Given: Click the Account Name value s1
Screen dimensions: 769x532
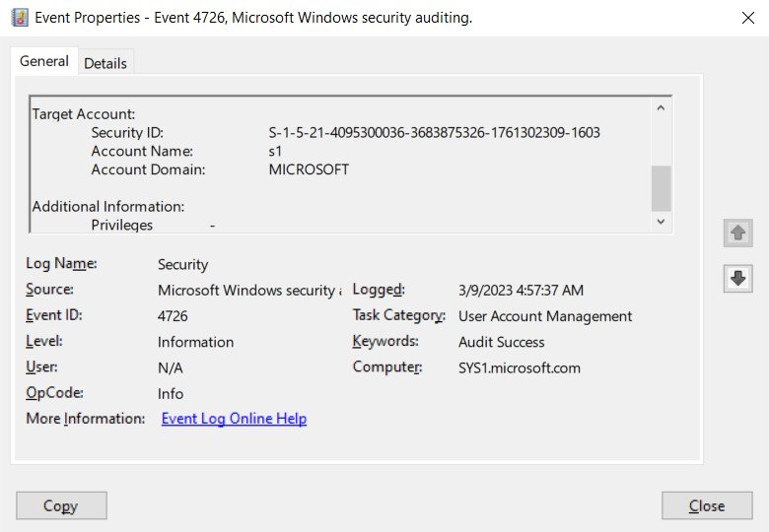Looking at the screenshot, I should 275,151.
